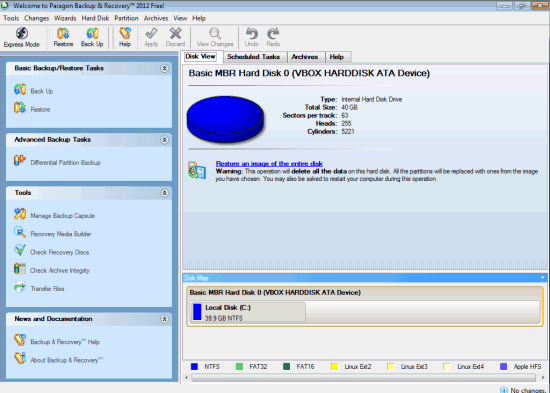Collapse the Basic Backup/Restore Tasks panel
The height and width of the screenshot is (393, 550).
pyautogui.click(x=164, y=68)
